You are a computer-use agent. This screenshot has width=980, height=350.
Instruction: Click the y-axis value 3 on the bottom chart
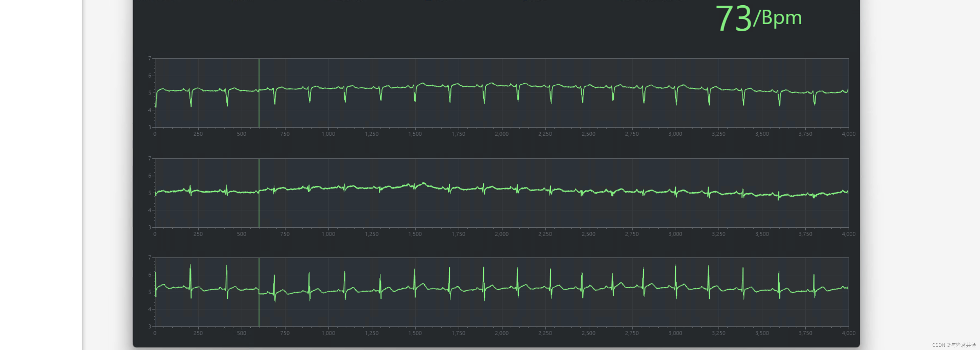click(x=150, y=326)
